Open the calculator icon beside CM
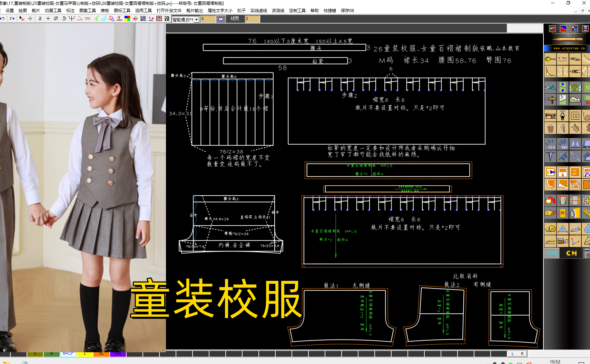 coord(587,253)
